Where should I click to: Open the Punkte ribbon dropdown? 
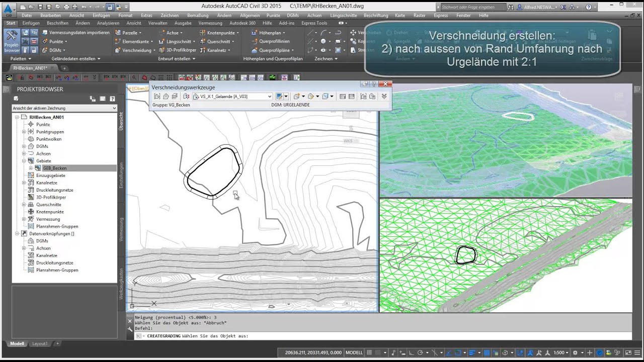54,41
